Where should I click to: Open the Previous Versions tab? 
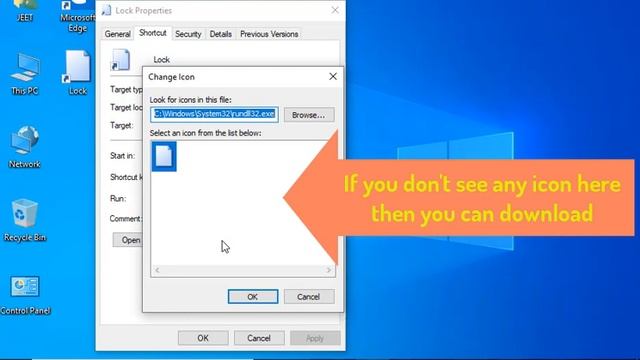coord(269,34)
